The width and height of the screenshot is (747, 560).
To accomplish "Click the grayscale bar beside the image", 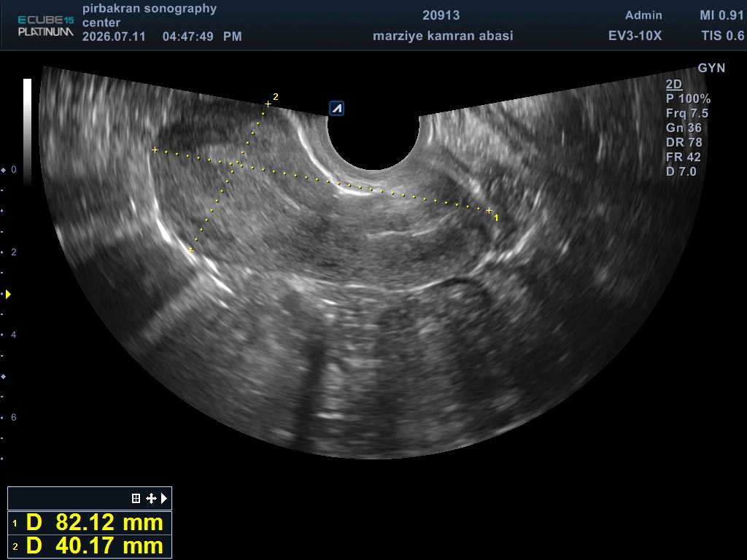I will [x=28, y=132].
